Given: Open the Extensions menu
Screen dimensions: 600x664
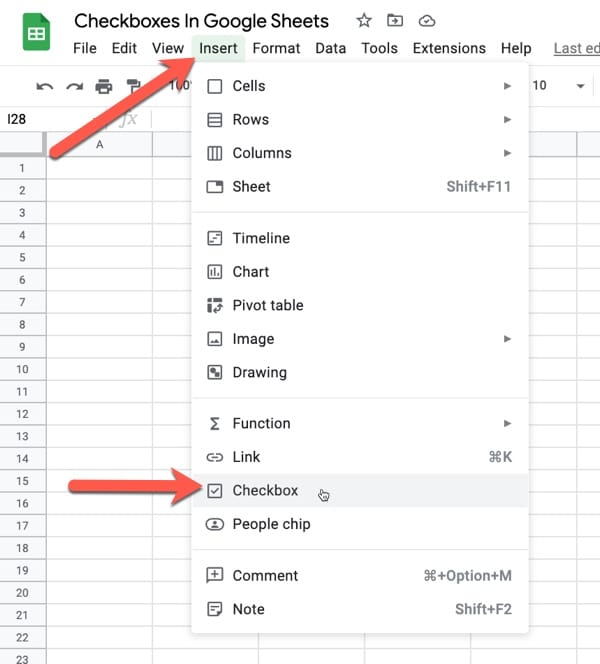Looking at the screenshot, I should tap(449, 48).
